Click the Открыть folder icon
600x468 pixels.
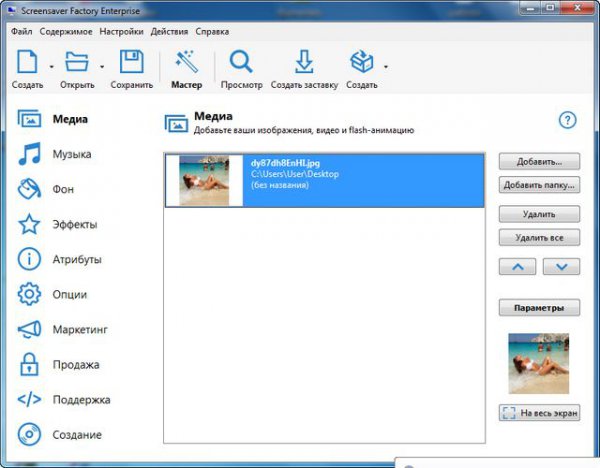77,61
